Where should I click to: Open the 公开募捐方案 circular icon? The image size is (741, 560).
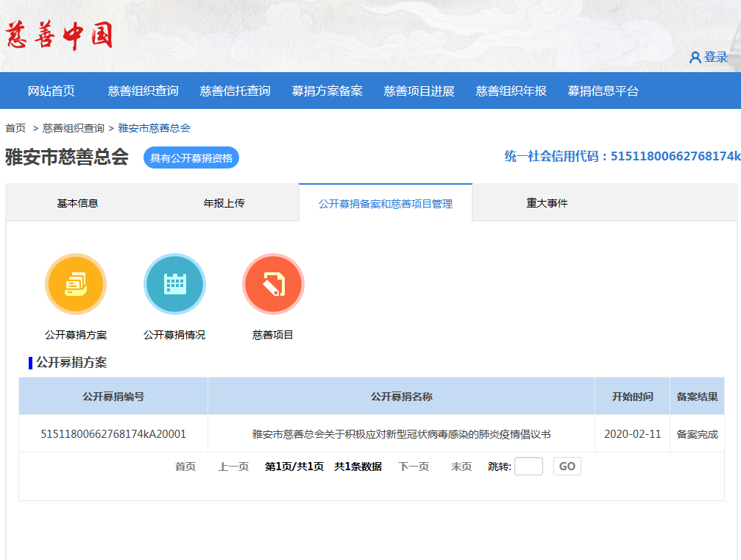pyautogui.click(x=76, y=283)
